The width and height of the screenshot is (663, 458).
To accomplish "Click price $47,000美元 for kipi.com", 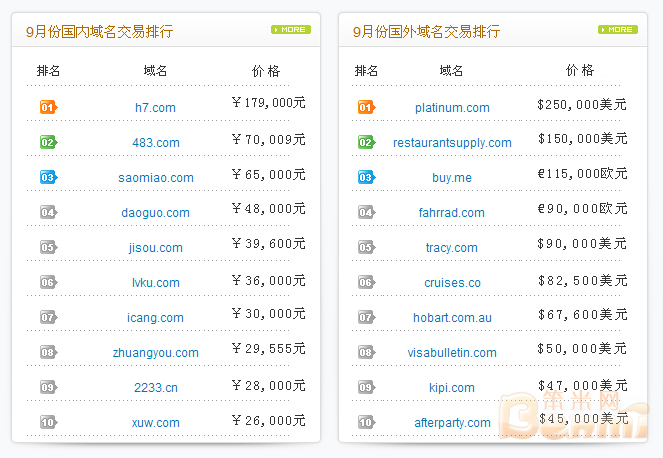I will 583,385.
